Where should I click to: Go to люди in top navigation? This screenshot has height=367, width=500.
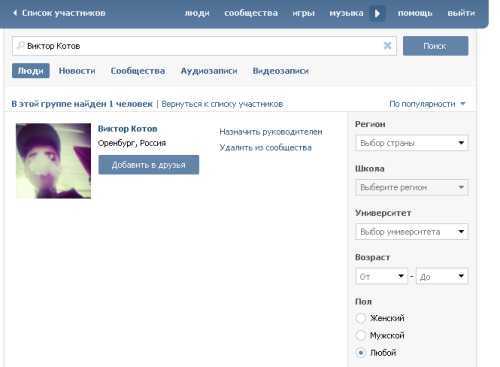click(197, 13)
